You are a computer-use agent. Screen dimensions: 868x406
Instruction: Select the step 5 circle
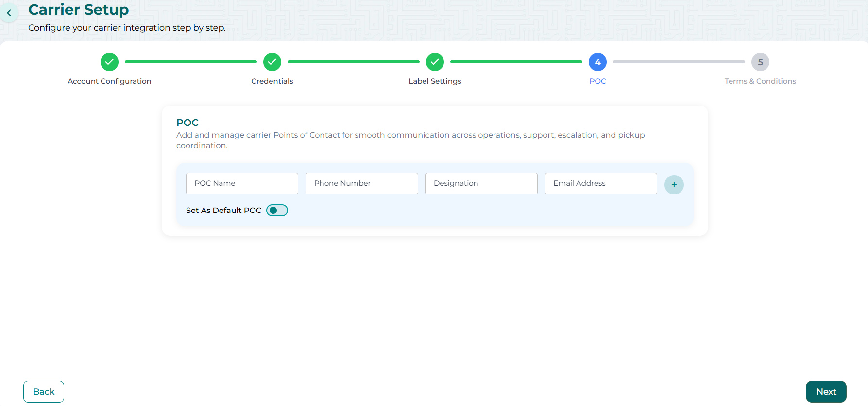pos(760,62)
